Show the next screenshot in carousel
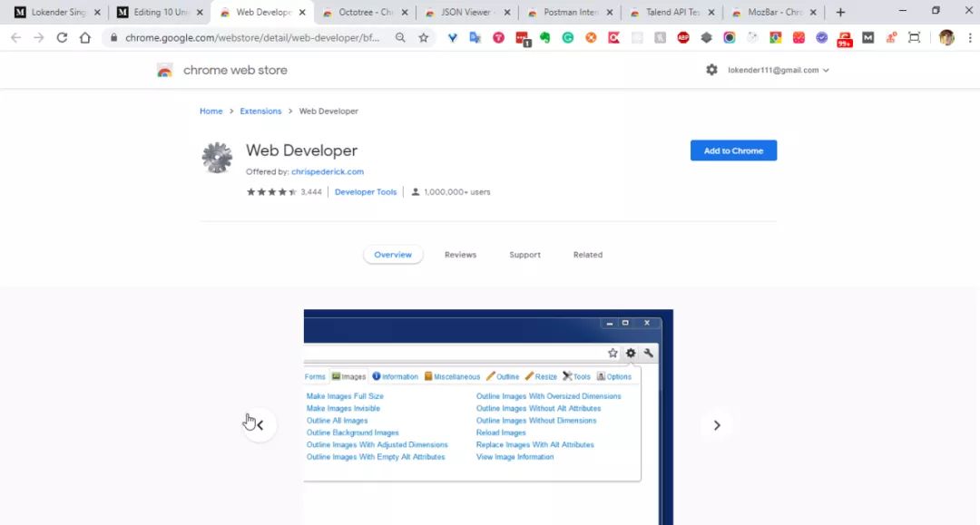The height and width of the screenshot is (525, 980). coord(717,425)
